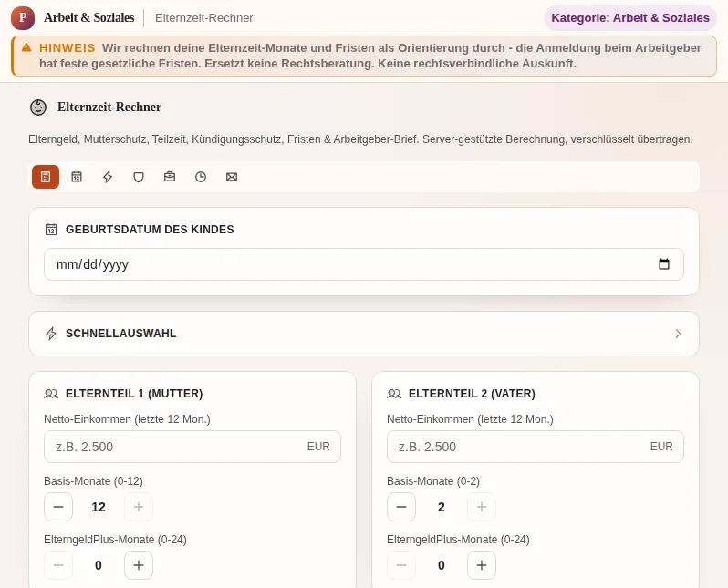
Task: Switch to the calendar tab icon
Action: (x=77, y=177)
